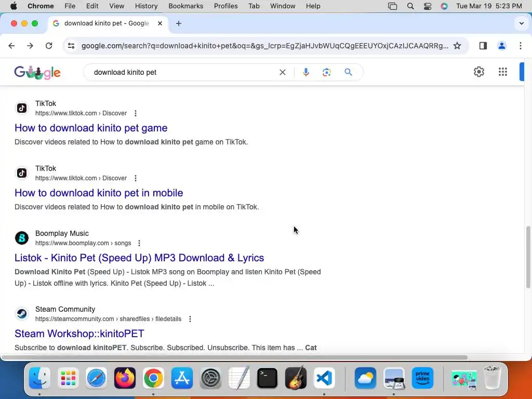This screenshot has width=532, height=399.
Task: Go back to the previous page
Action: tap(11, 46)
